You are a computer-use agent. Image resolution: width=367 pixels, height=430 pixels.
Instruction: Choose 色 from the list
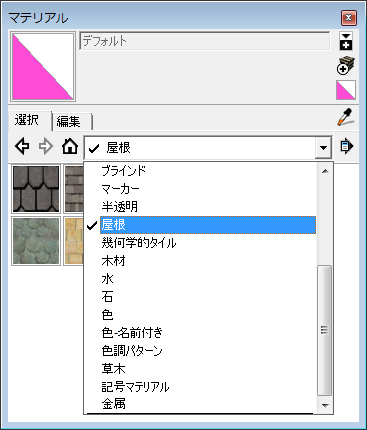click(x=208, y=315)
